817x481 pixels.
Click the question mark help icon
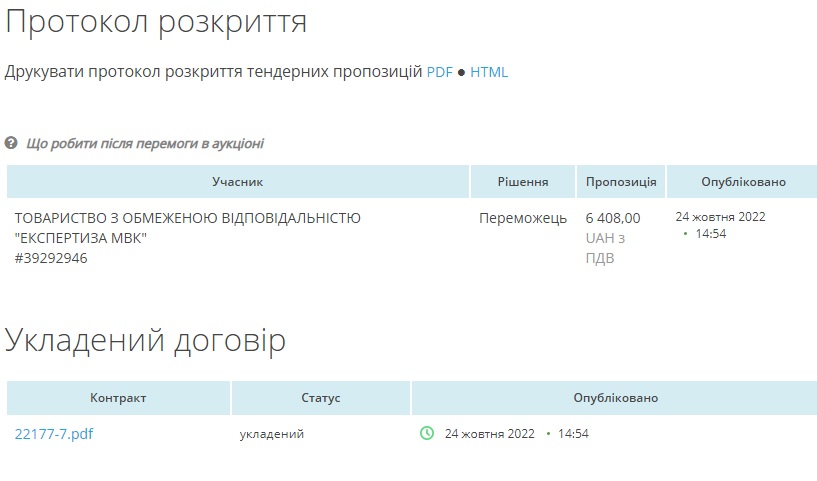pyautogui.click(x=11, y=143)
